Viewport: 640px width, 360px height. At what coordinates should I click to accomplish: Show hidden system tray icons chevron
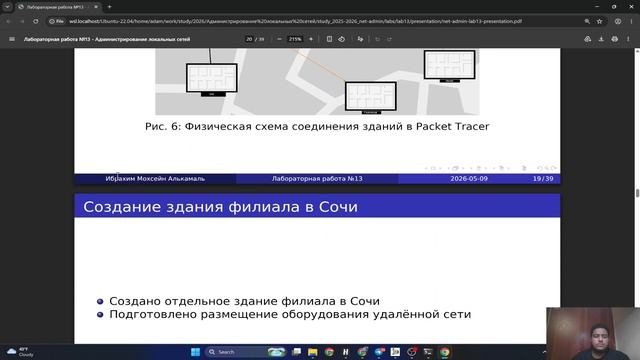pos(544,352)
